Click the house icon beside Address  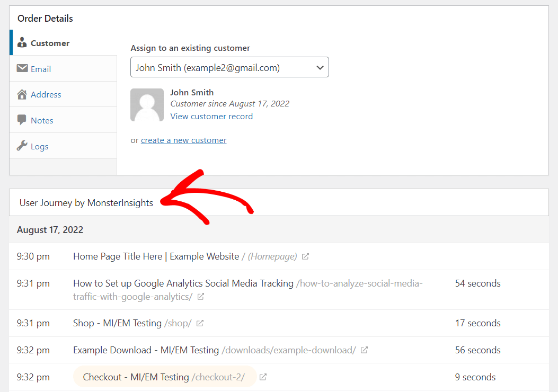pyautogui.click(x=22, y=94)
